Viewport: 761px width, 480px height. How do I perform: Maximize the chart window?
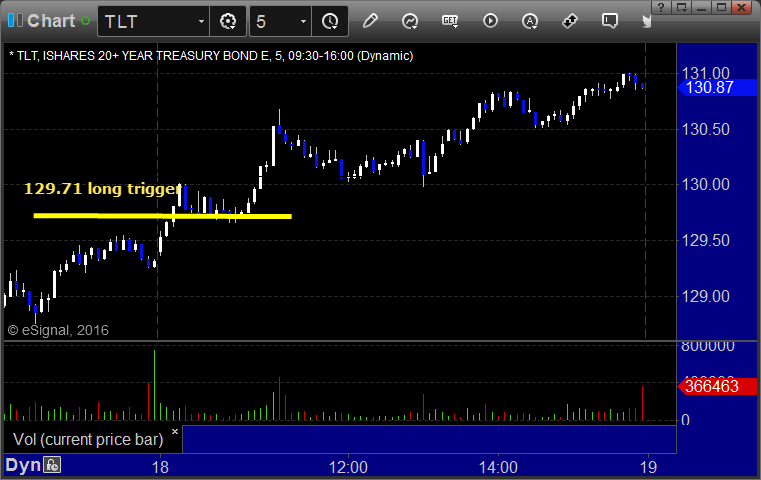[722, 7]
